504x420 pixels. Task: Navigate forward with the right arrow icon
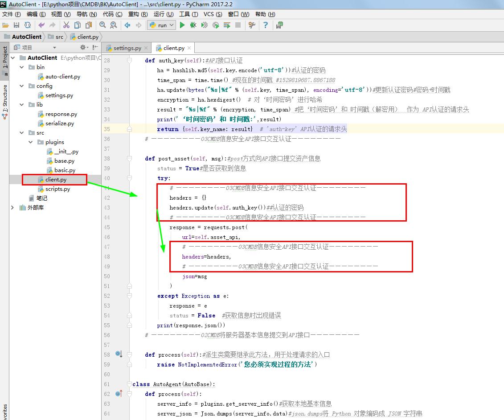tap(139, 25)
